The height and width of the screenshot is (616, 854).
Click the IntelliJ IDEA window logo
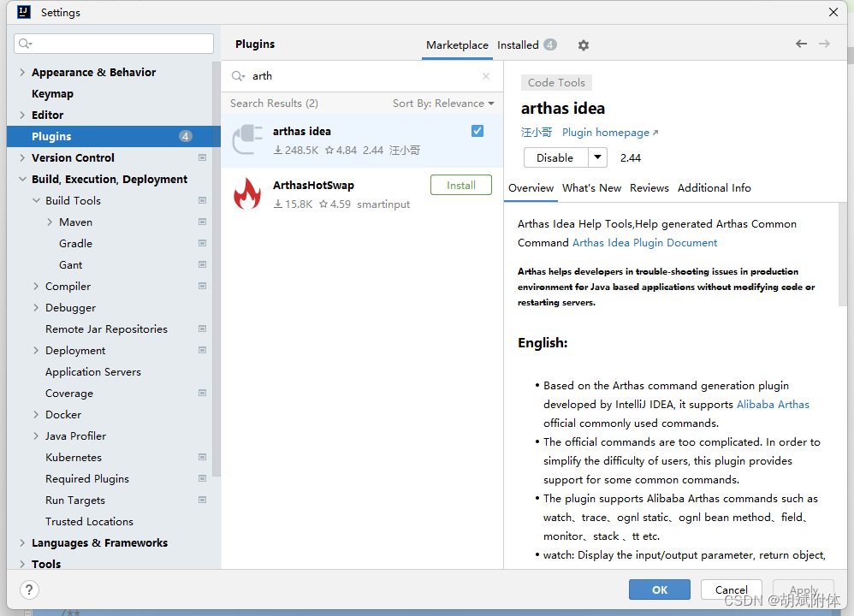coord(23,12)
